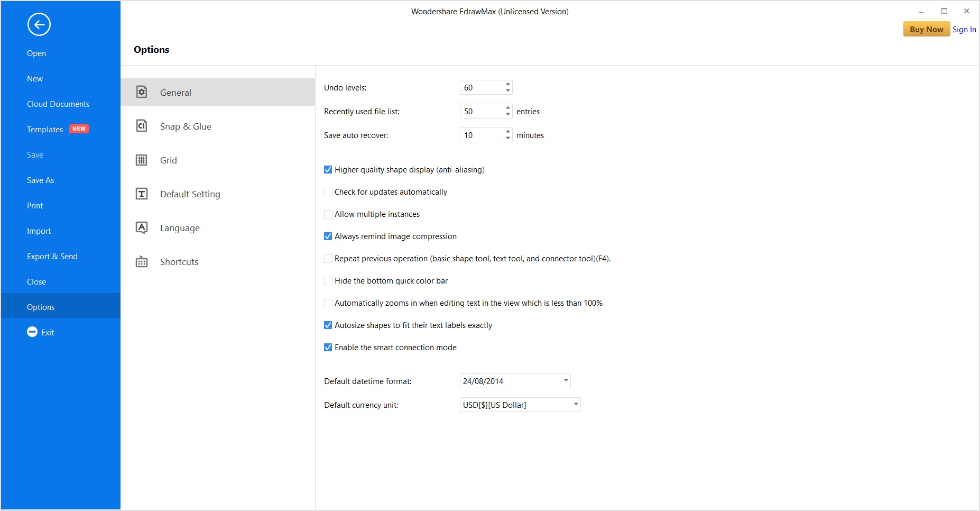The width and height of the screenshot is (980, 511).
Task: View the Shortcuts configuration
Action: coord(179,261)
